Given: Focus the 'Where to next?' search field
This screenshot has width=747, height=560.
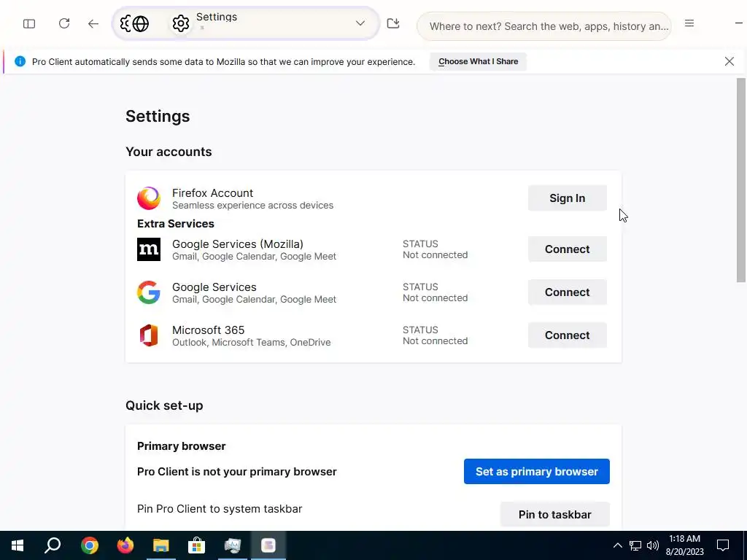Looking at the screenshot, I should point(544,26).
